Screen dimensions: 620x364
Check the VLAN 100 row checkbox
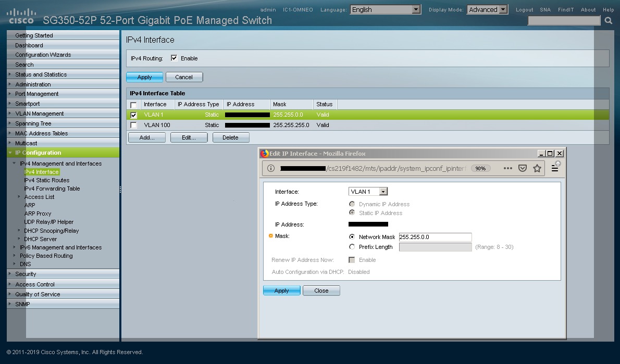pos(134,125)
